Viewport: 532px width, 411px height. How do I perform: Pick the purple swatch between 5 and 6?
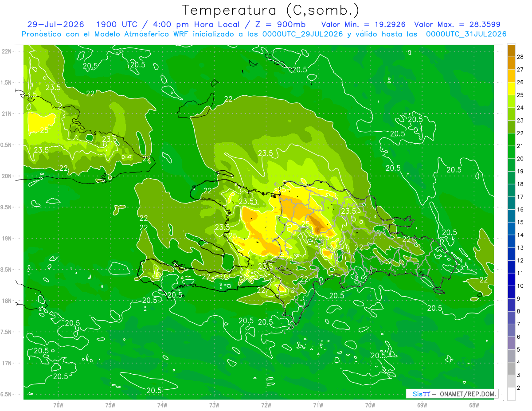click(511, 343)
